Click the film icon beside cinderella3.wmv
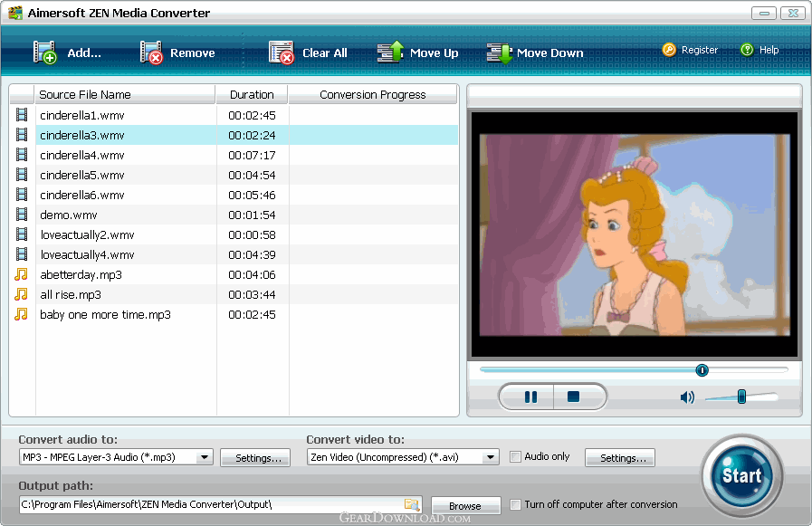 [22, 135]
